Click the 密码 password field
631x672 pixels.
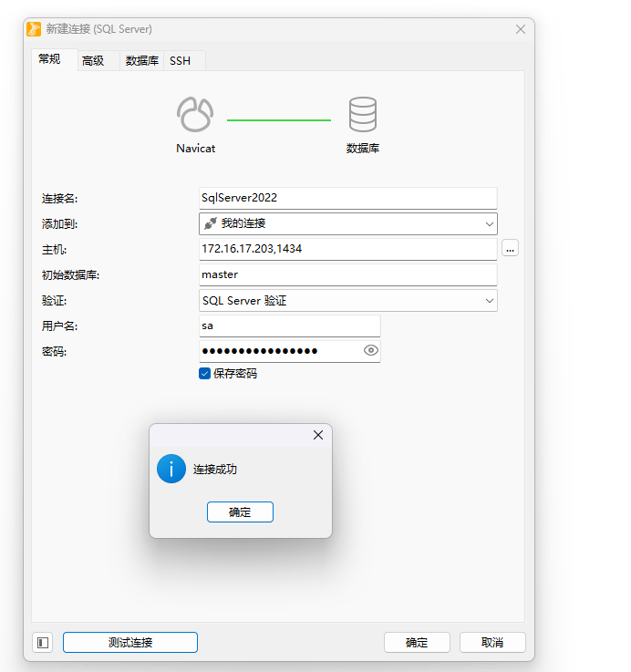pyautogui.click(x=290, y=351)
